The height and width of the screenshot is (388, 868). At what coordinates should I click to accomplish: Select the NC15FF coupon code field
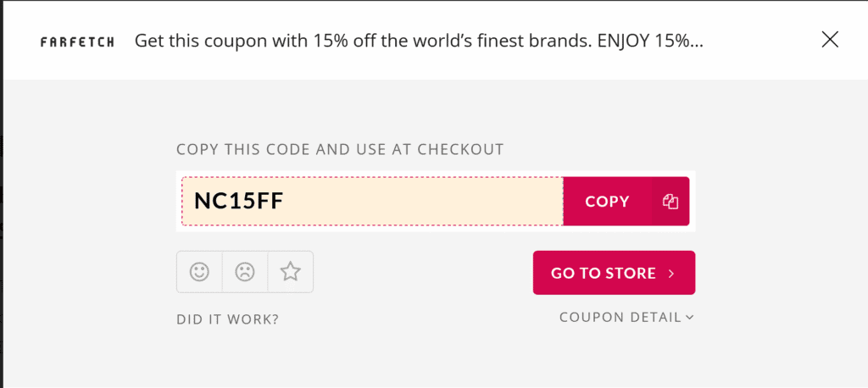coord(373,202)
